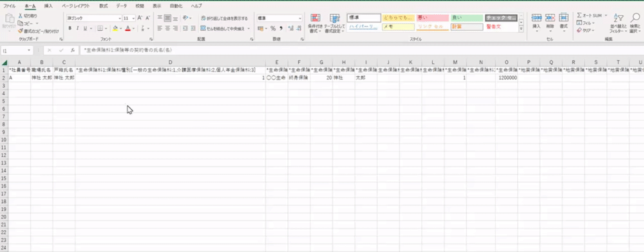Click Wrap Text button
Viewport: 644px width, 252px height.
(x=225, y=19)
